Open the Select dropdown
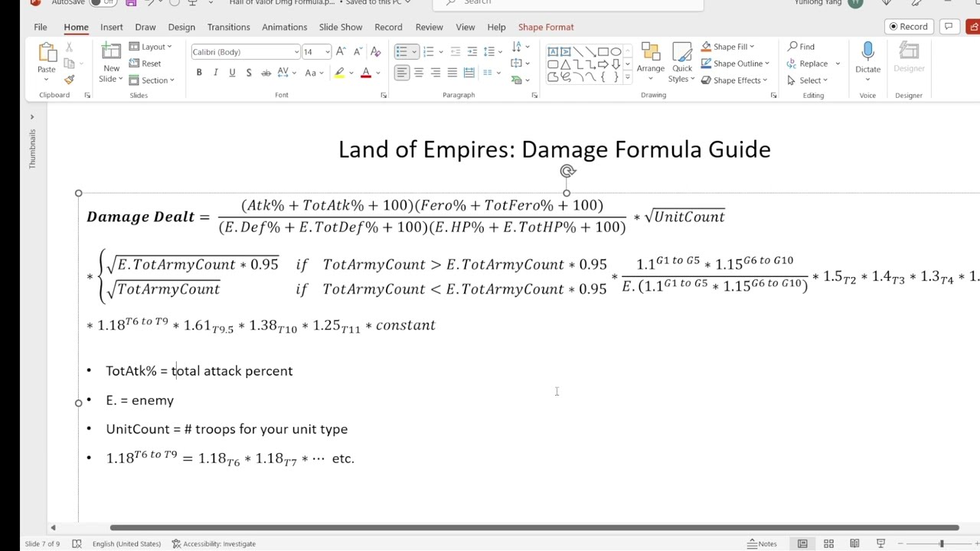The height and width of the screenshot is (551, 980). tap(808, 80)
